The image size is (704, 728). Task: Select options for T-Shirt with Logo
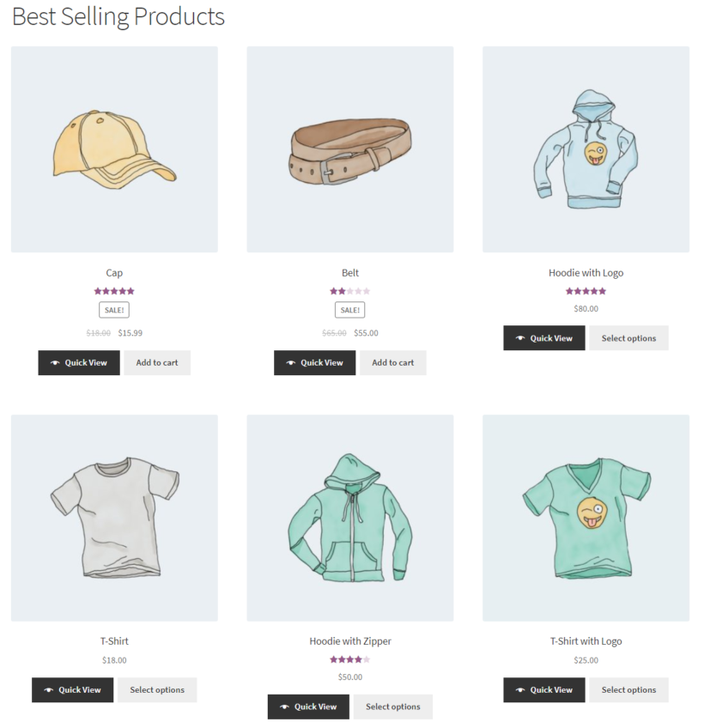(628, 689)
